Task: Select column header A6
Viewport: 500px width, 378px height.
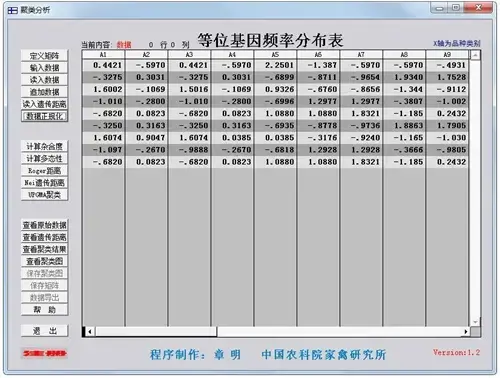Action: [318, 55]
